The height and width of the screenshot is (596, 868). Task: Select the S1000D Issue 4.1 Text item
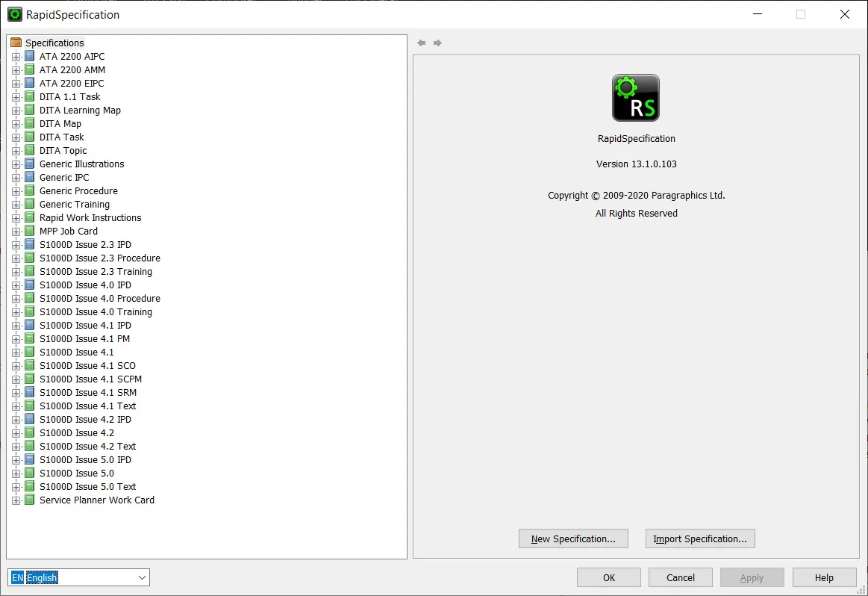point(87,406)
